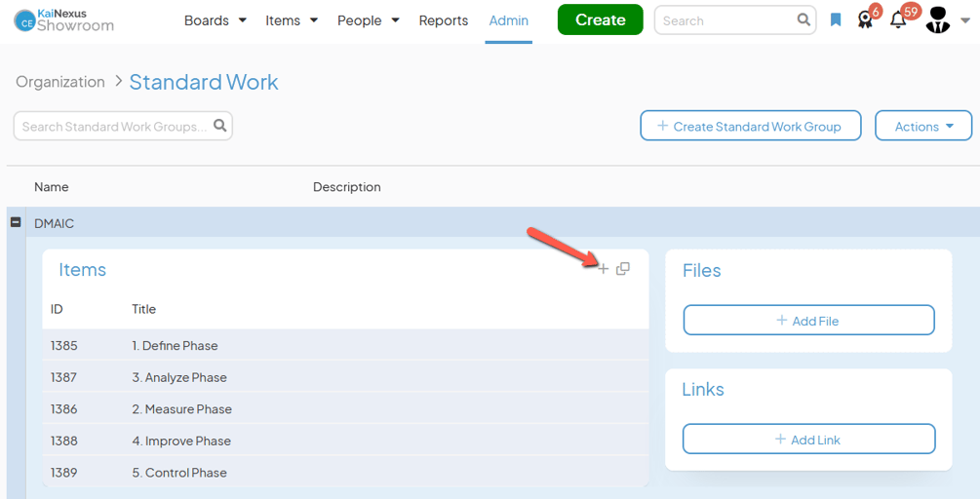This screenshot has height=499, width=980.
Task: Collapse the DMAIC group
Action: pos(17,222)
